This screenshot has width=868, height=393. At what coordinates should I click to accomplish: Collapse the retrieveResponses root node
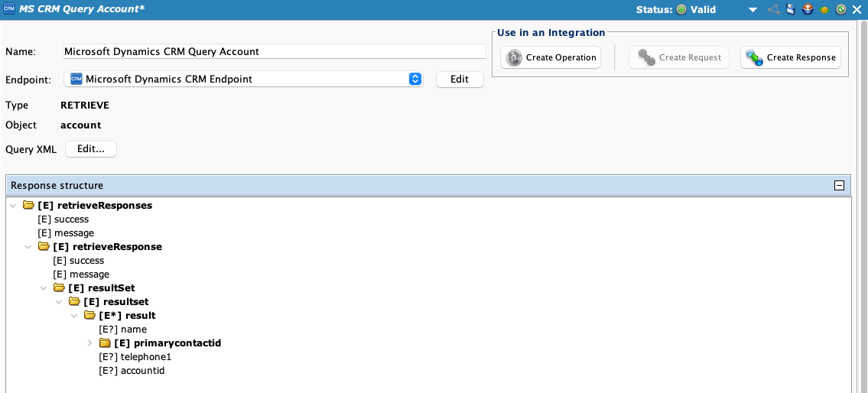[x=13, y=206]
